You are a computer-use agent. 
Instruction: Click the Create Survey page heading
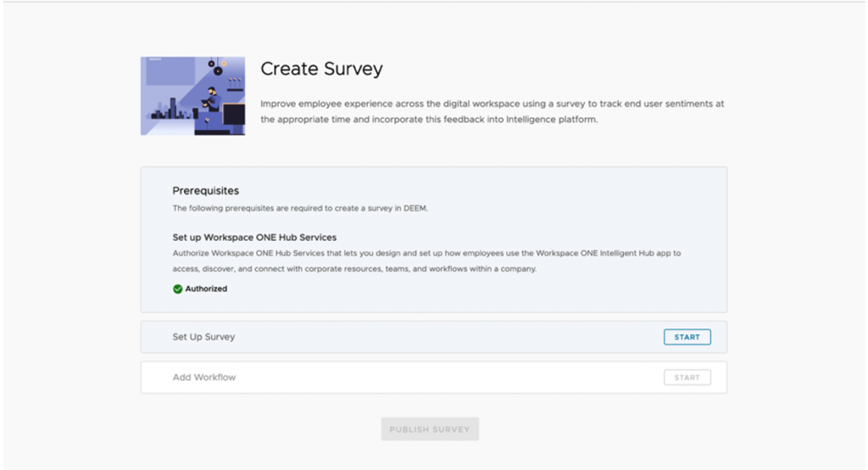point(321,69)
